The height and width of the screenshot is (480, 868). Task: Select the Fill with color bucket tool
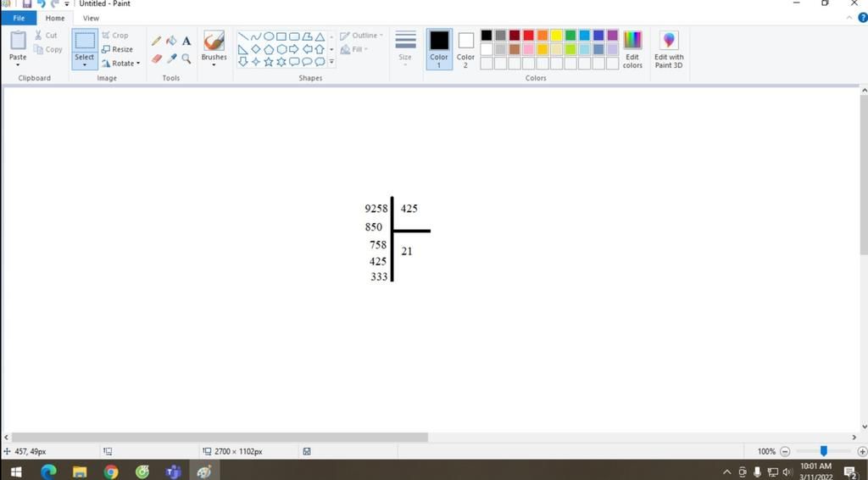pos(171,41)
